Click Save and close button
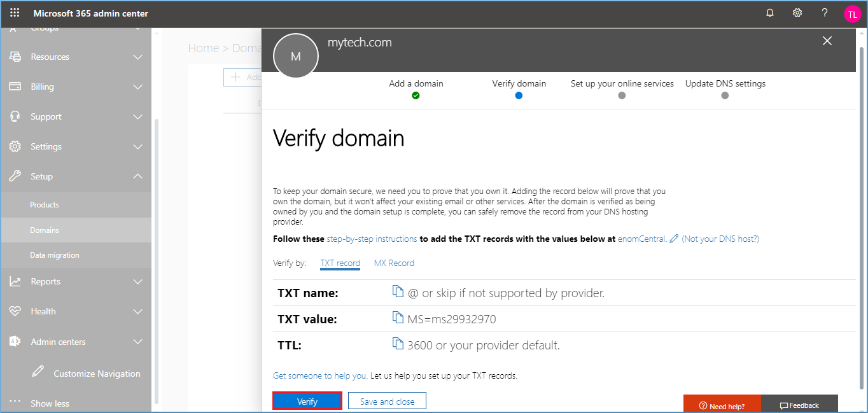 coord(387,401)
